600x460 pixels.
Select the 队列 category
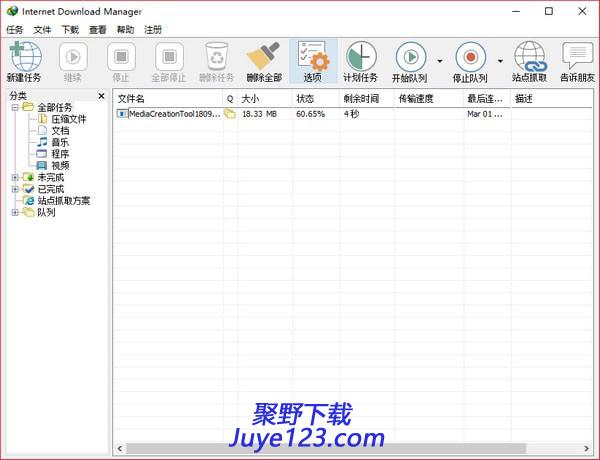pyautogui.click(x=46, y=212)
